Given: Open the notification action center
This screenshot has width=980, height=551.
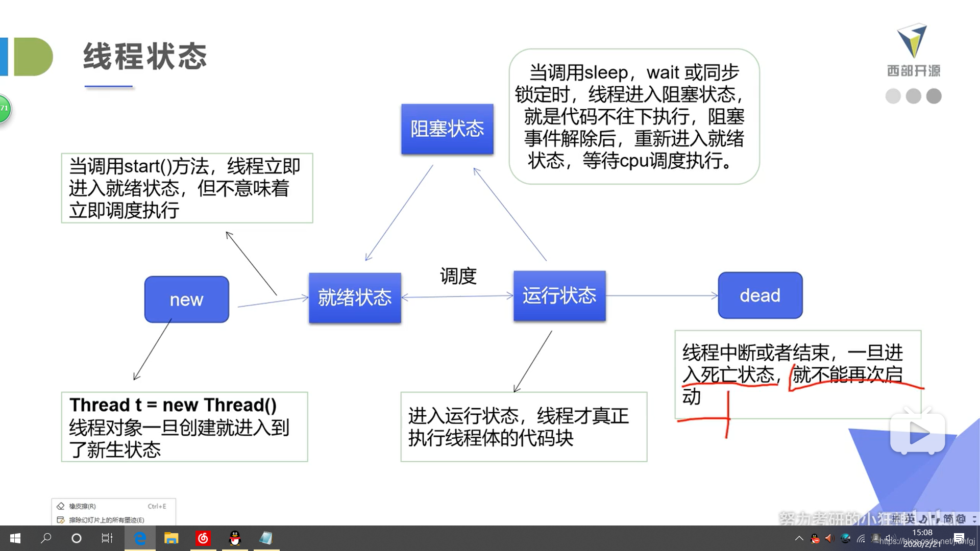Looking at the screenshot, I should click(x=959, y=538).
